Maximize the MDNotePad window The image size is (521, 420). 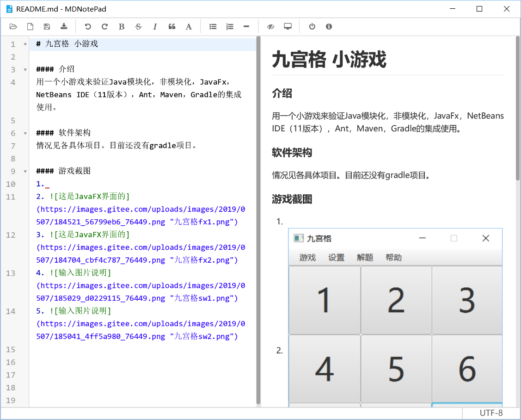(x=479, y=9)
